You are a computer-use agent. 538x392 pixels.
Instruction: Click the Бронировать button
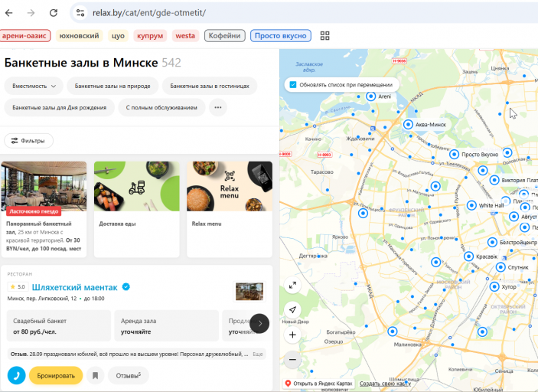click(56, 375)
